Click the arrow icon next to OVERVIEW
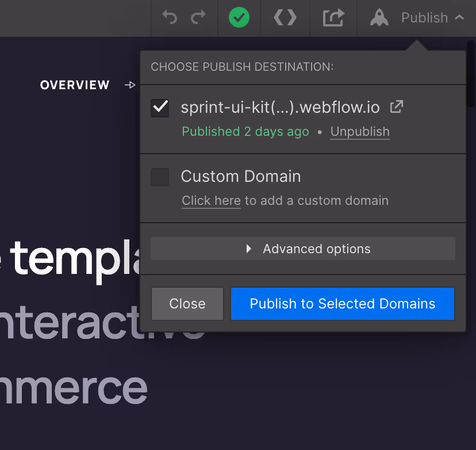 point(130,85)
